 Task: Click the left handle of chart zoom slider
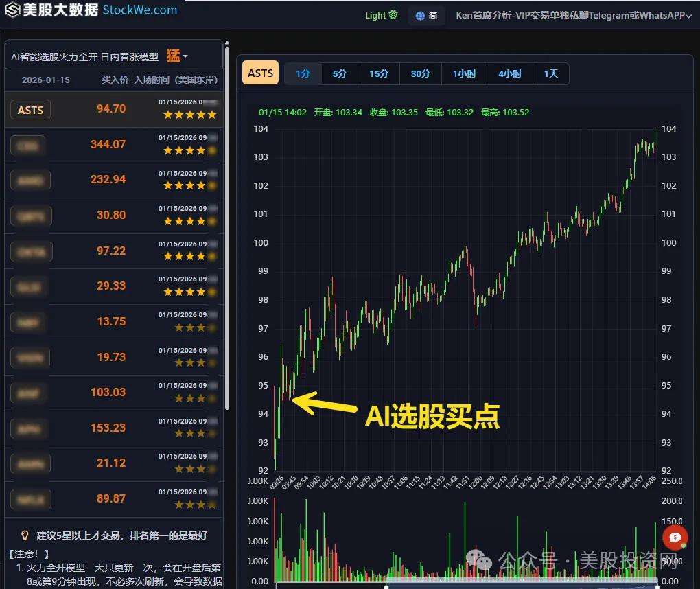[x=386, y=586]
